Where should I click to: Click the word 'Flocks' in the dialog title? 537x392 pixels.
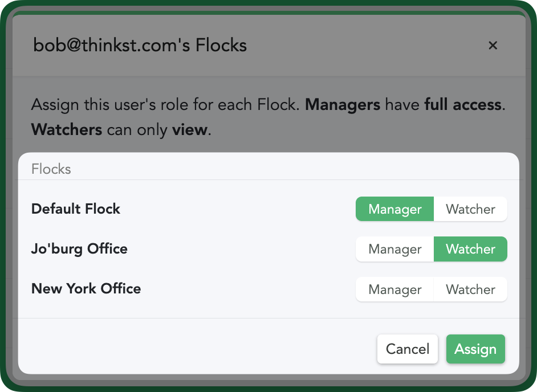221,46
